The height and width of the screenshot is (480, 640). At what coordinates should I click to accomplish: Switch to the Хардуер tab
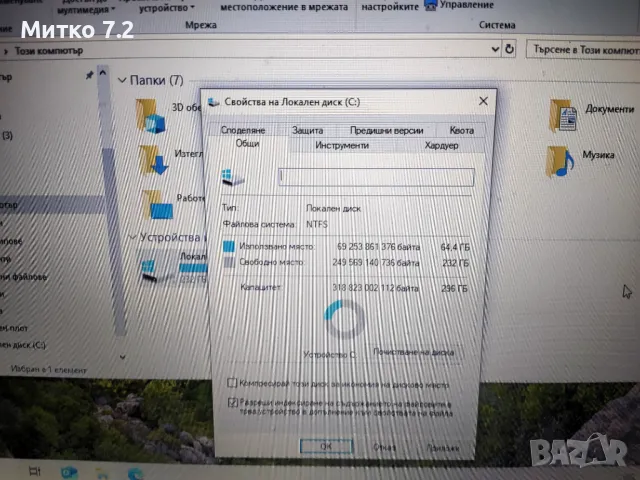coord(441,145)
